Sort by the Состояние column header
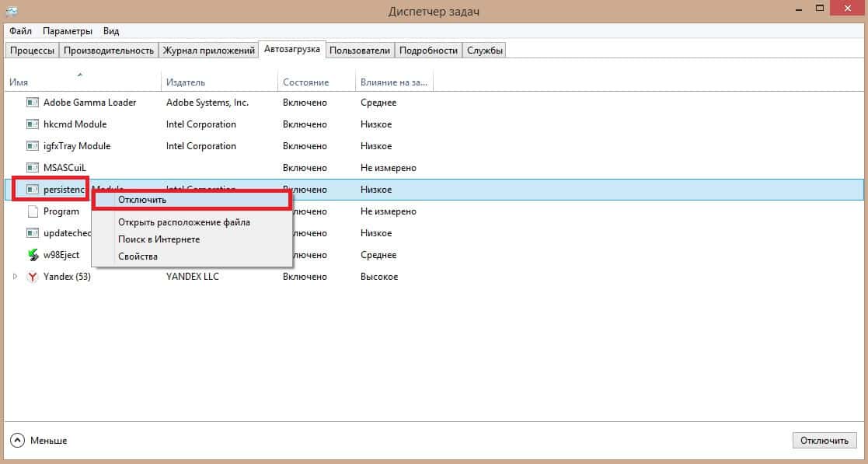The width and height of the screenshot is (868, 464). pyautogui.click(x=305, y=82)
